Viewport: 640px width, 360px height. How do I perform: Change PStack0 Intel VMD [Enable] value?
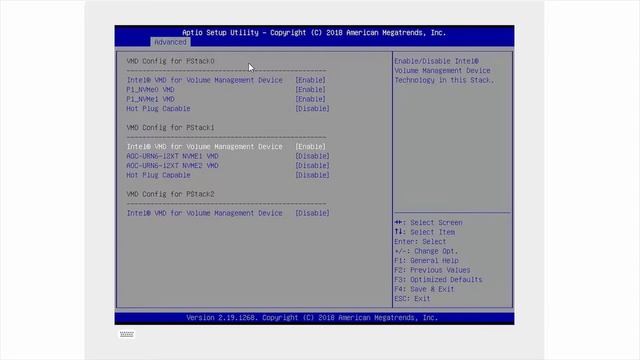click(x=310, y=80)
